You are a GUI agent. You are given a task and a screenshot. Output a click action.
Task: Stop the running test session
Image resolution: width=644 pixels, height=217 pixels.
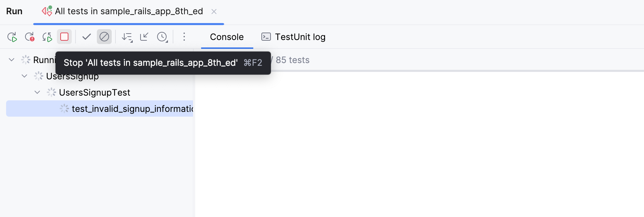(64, 37)
